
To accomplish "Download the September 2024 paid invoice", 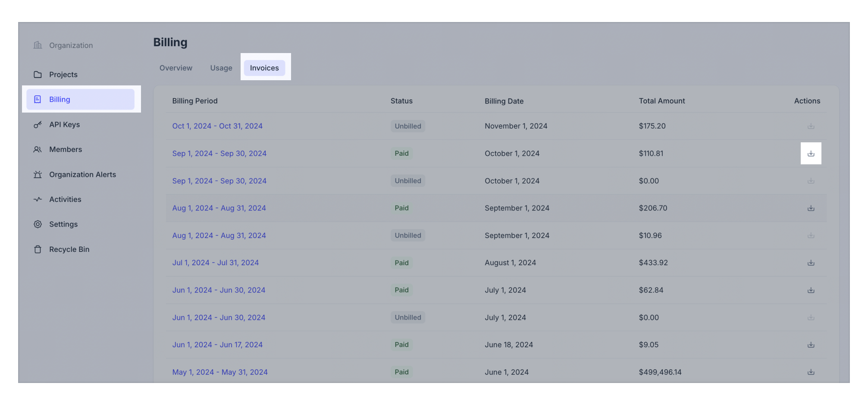I will point(811,153).
